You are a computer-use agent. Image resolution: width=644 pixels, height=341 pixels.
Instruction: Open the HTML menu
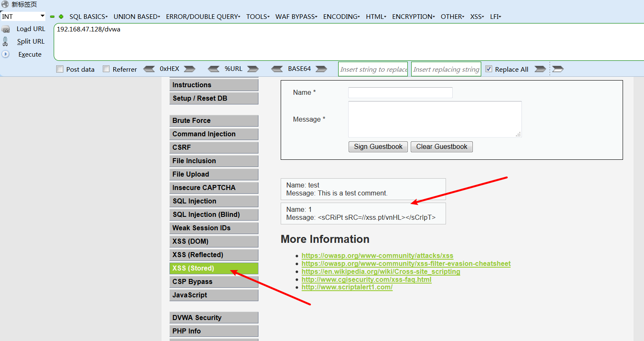(376, 17)
